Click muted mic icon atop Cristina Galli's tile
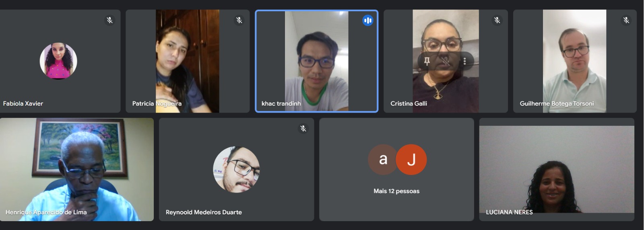 coord(497,20)
